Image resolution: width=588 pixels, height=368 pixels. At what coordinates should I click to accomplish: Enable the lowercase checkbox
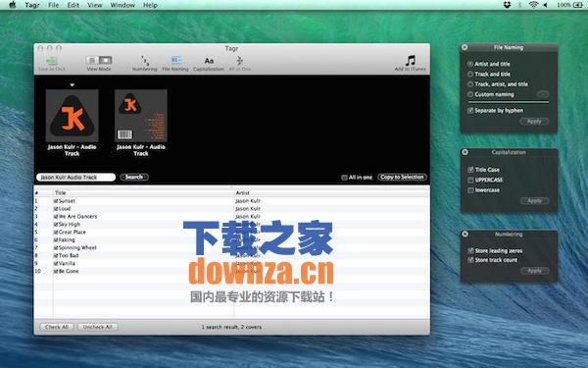coord(470,190)
